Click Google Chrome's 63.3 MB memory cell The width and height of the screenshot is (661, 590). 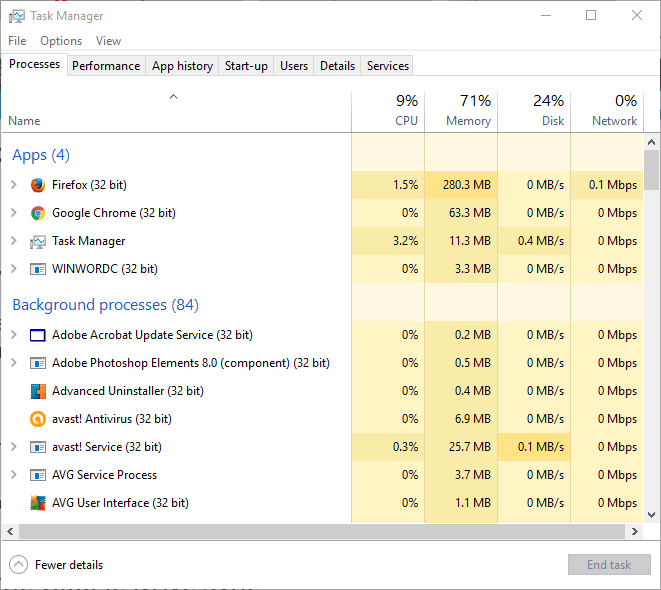[x=461, y=213]
